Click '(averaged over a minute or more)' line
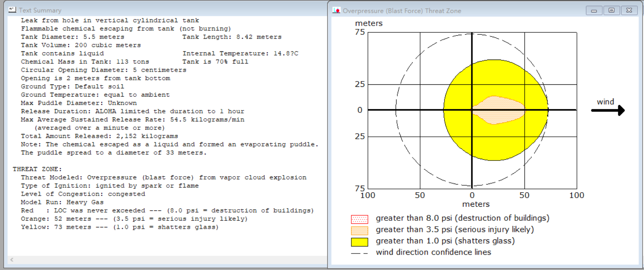644x270 pixels. tap(99, 128)
